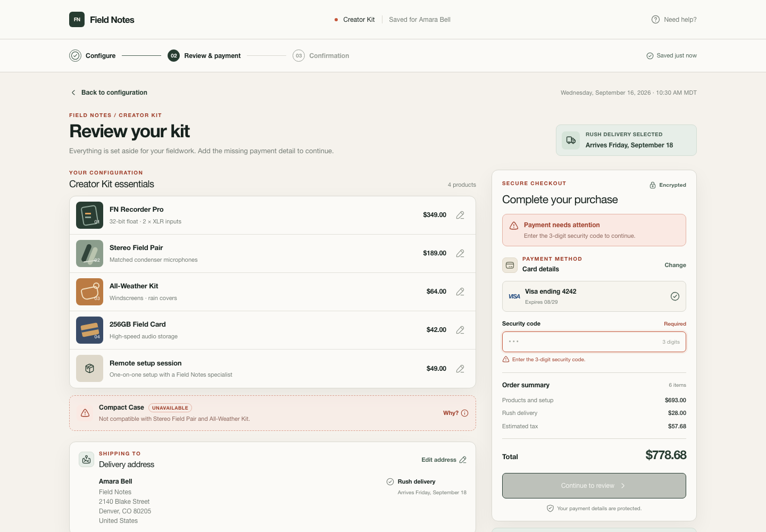This screenshot has width=766, height=532.
Task: Toggle the Rush delivery check option
Action: pyautogui.click(x=390, y=481)
